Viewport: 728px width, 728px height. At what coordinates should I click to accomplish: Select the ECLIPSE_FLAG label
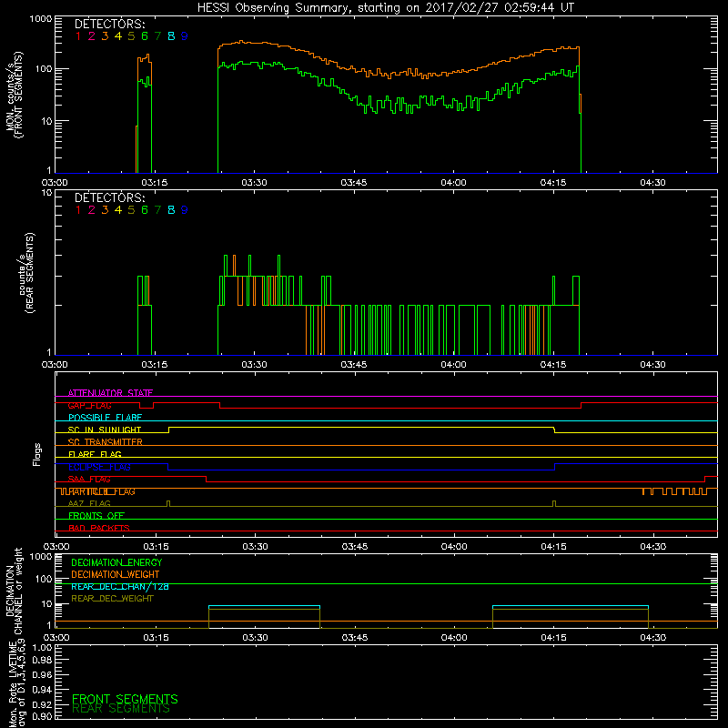coord(99,467)
